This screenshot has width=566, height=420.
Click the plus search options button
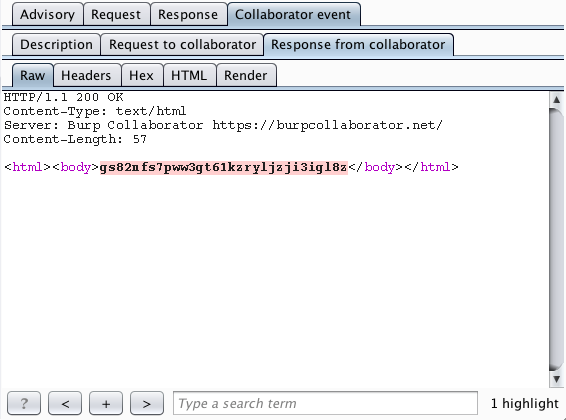pos(106,403)
